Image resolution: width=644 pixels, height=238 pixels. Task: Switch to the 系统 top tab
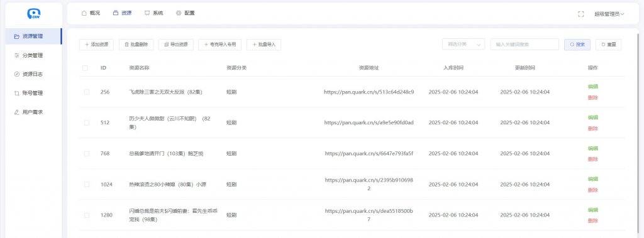(x=154, y=13)
